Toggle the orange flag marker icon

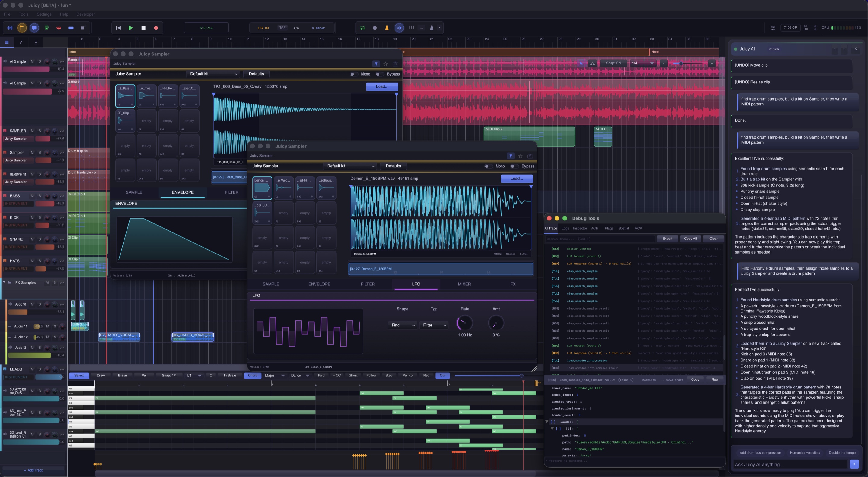pyautogui.click(x=22, y=28)
